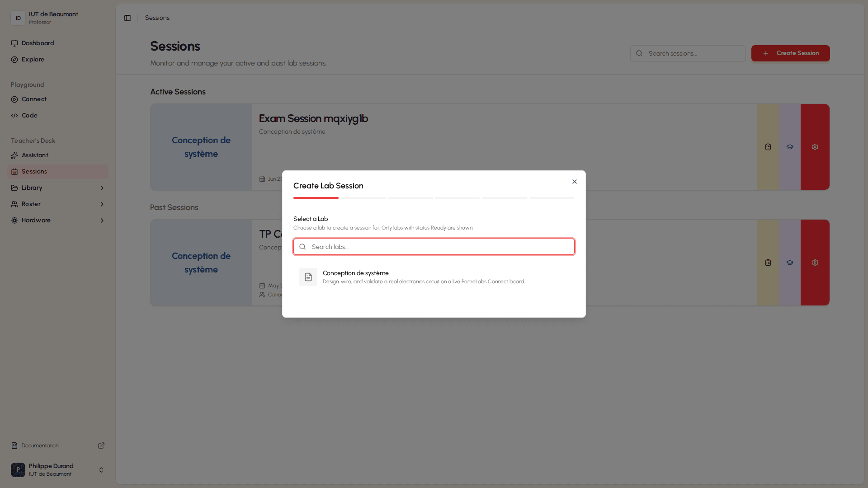Close the Create Lab Session dialog

point(575,182)
